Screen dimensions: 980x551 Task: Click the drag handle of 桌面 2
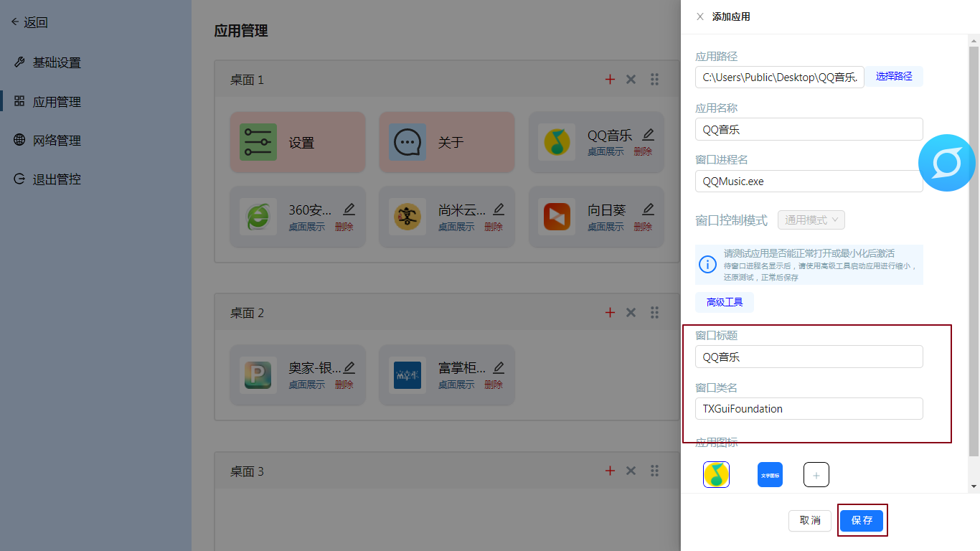[654, 313]
